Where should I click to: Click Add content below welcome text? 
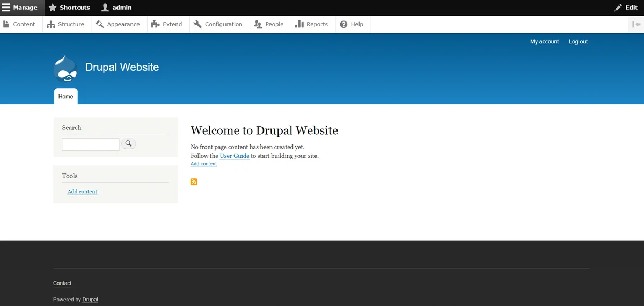click(x=203, y=164)
